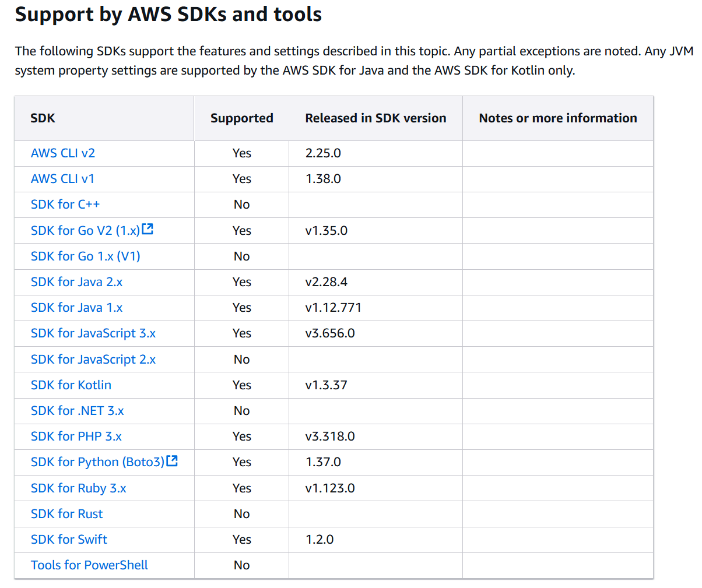The image size is (702, 588).
Task: Open SDK for Go 1.x (V1) link
Action: point(86,256)
